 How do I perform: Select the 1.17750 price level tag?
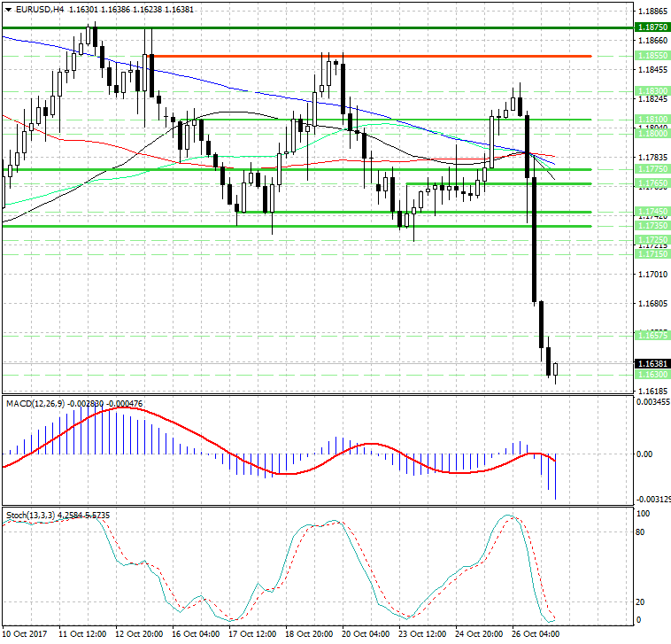pos(652,169)
